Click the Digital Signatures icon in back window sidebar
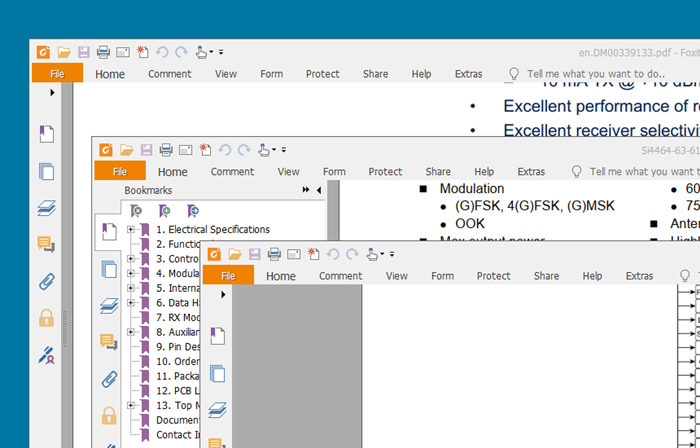Screen dimensions: 700x448 click(x=46, y=354)
